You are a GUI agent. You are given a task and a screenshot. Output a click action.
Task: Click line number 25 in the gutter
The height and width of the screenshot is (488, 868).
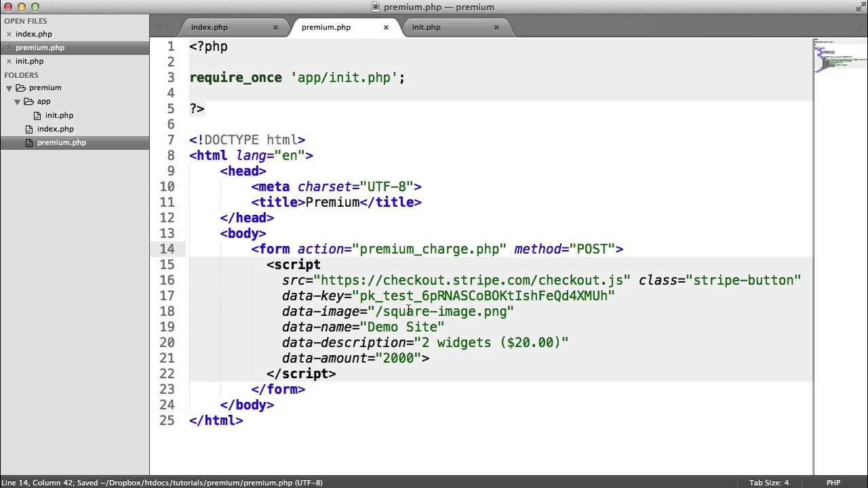point(167,420)
